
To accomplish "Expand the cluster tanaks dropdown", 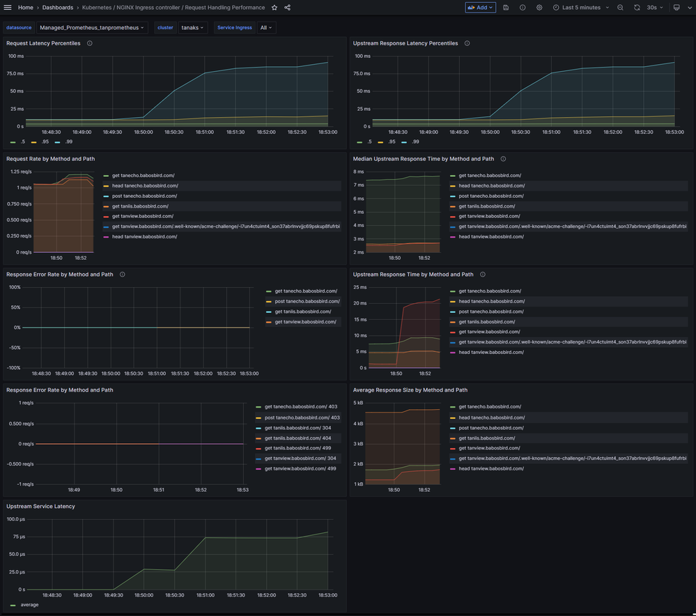I will click(192, 28).
